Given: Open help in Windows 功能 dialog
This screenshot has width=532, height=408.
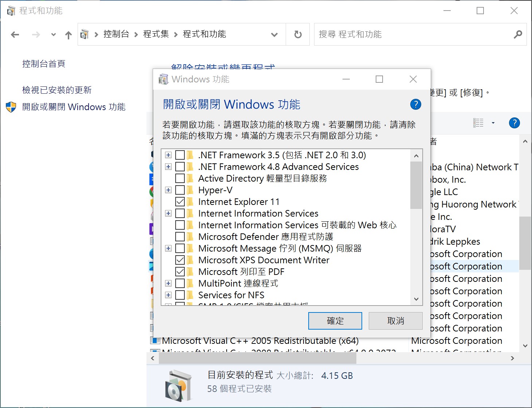Looking at the screenshot, I should (x=416, y=104).
